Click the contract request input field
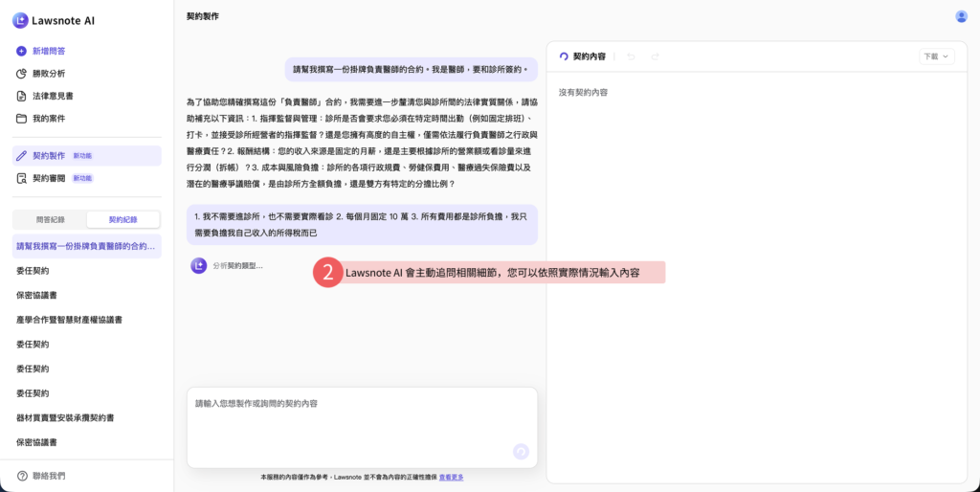This screenshot has width=980, height=492. point(362,428)
